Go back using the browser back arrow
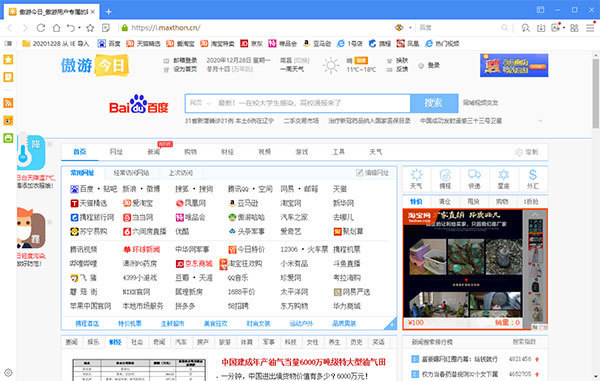The height and width of the screenshot is (381, 600). click(x=10, y=28)
